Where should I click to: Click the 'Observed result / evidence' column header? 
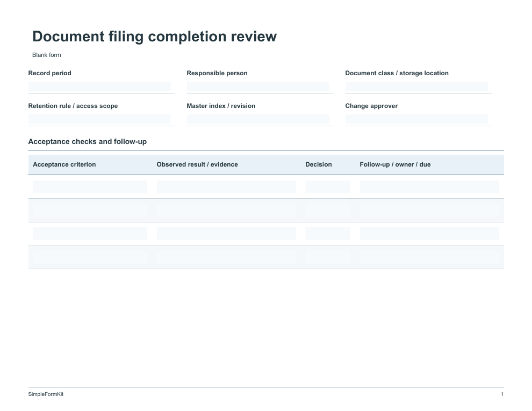point(197,164)
